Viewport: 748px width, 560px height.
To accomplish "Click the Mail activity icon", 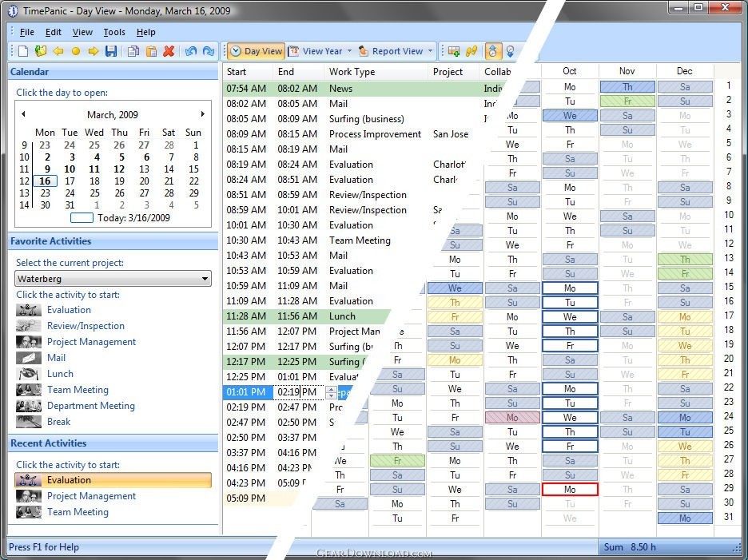I will (29, 358).
